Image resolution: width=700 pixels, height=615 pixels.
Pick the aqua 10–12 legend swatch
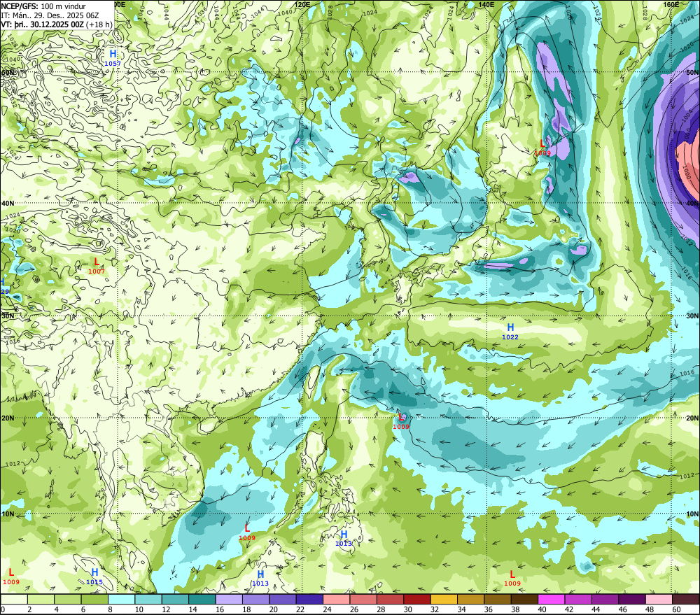click(x=148, y=599)
